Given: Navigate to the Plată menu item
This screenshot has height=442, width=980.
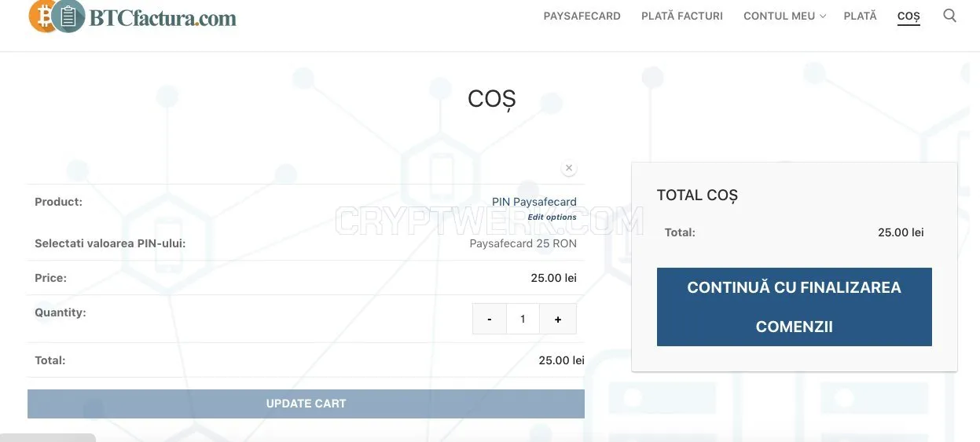Looking at the screenshot, I should [860, 16].
